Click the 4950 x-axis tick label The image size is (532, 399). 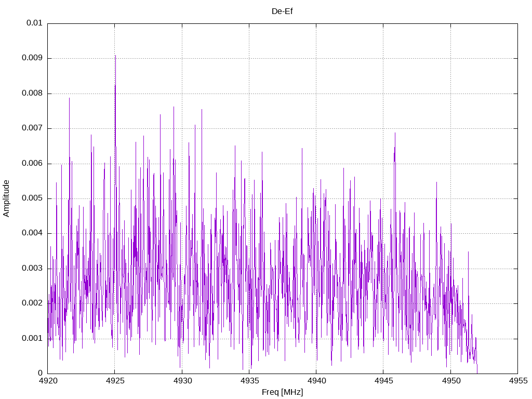(451, 381)
